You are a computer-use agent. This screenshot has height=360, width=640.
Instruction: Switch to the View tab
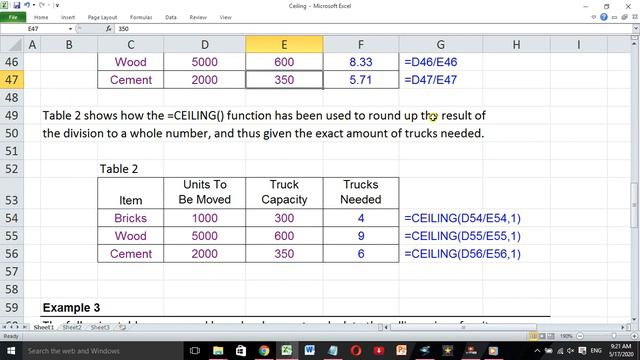[225, 17]
